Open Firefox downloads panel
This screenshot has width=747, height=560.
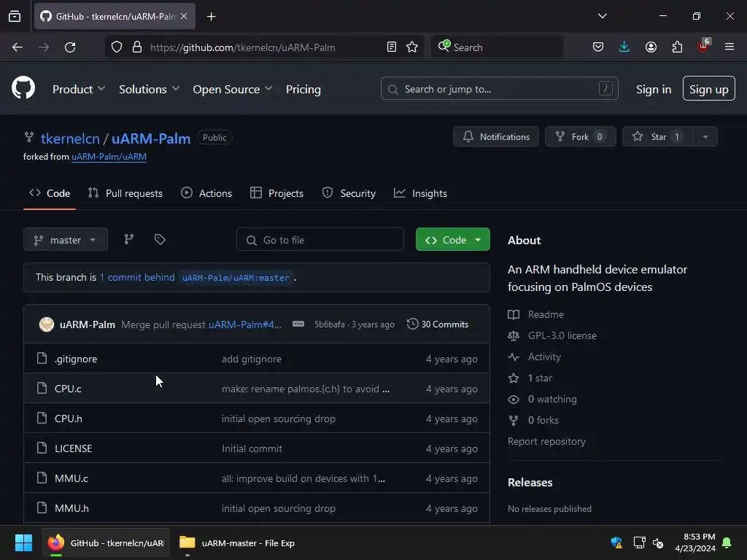click(624, 47)
